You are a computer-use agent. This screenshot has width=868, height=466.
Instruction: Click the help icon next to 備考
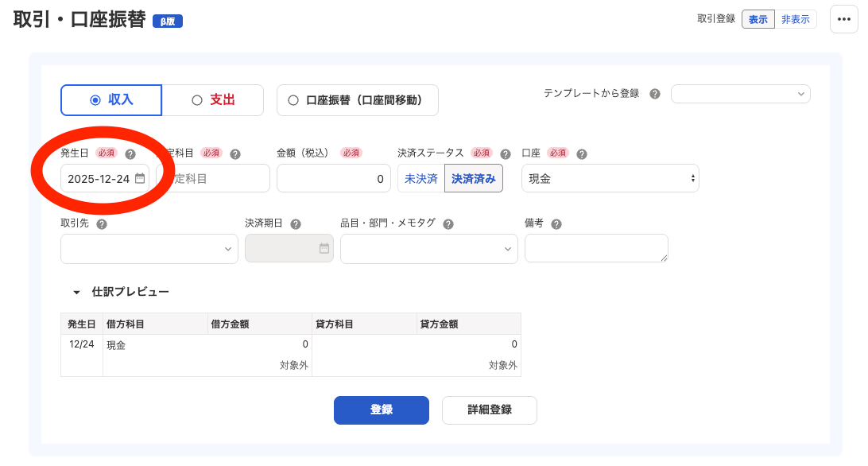tap(556, 223)
